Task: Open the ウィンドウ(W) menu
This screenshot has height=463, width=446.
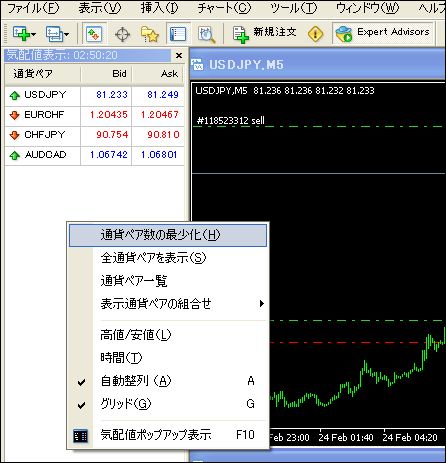Action: click(x=367, y=8)
